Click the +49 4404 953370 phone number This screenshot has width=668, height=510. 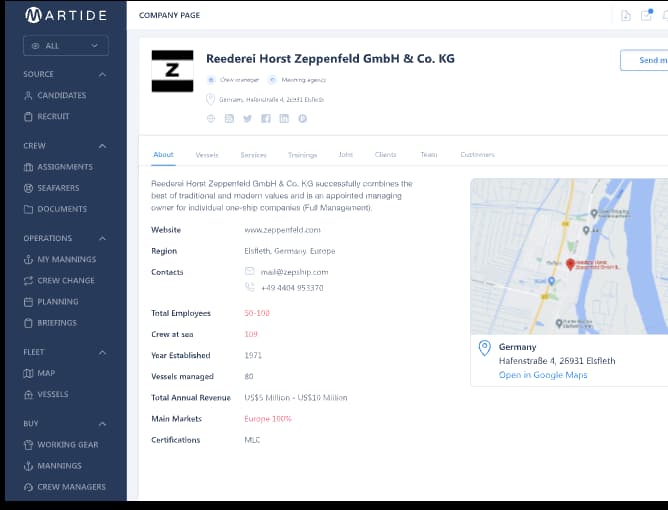coord(292,288)
